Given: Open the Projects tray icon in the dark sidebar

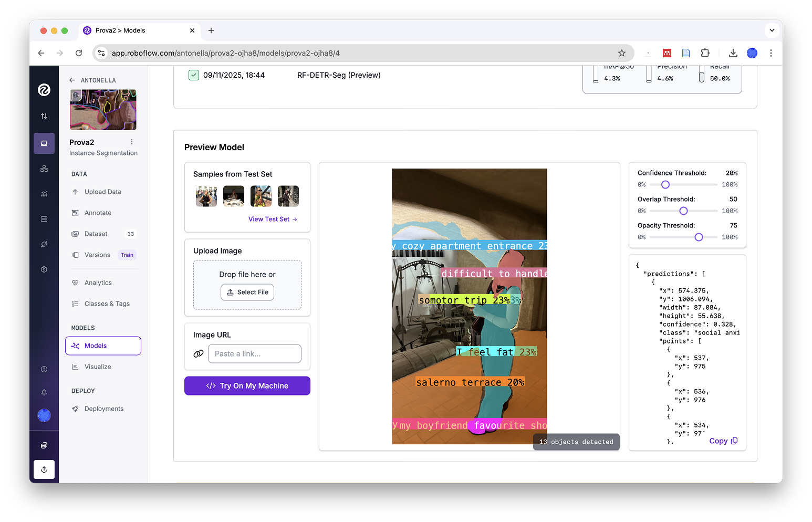Looking at the screenshot, I should 44,143.
